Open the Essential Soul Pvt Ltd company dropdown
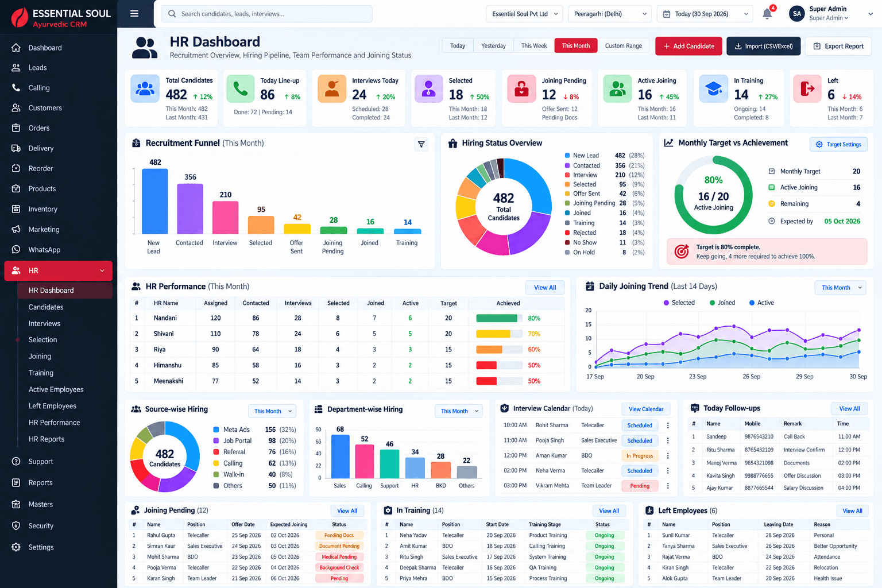 pos(525,14)
